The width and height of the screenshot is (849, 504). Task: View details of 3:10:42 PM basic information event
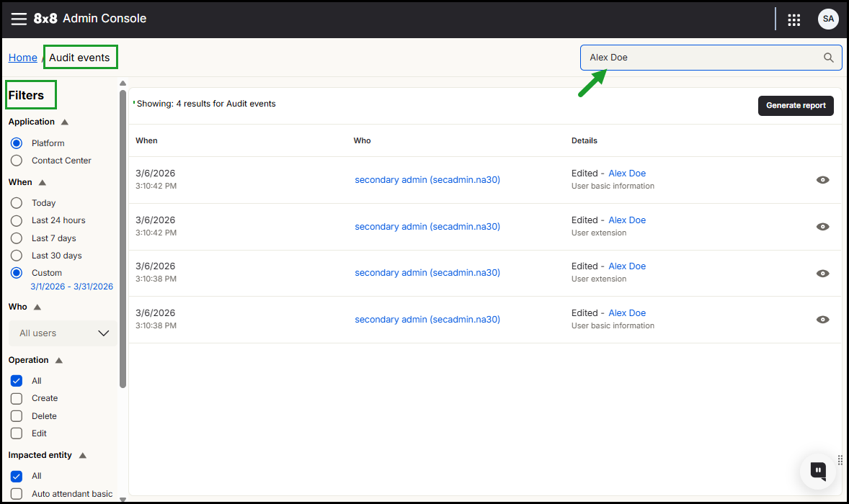(x=822, y=180)
